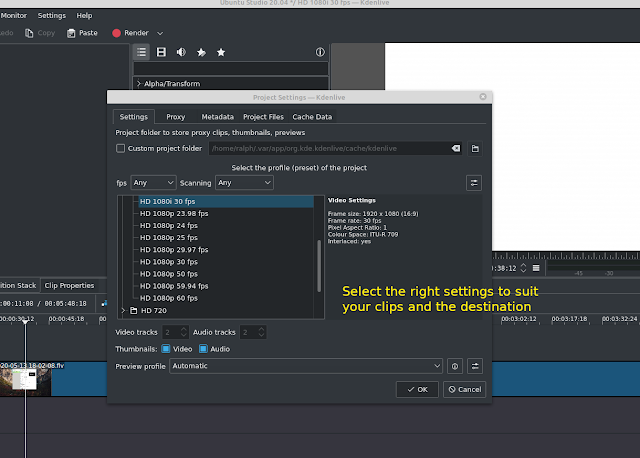The image size is (640, 458).
Task: Manage preview profiles icon
Action: point(475,366)
